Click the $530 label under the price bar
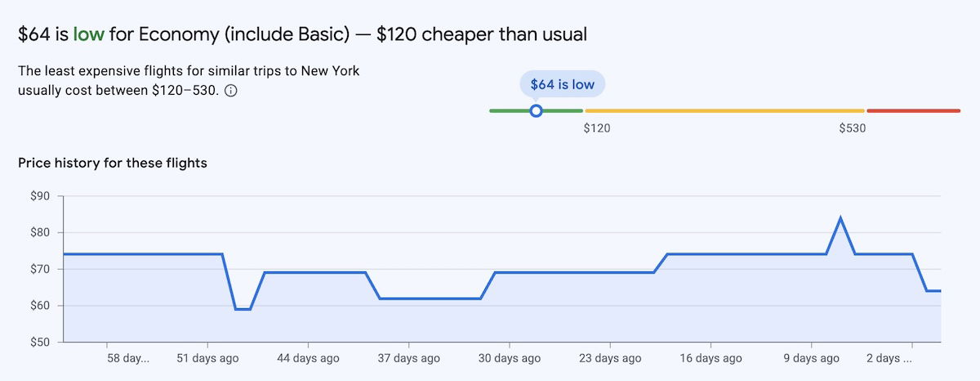This screenshot has height=381, width=980. pyautogui.click(x=852, y=128)
